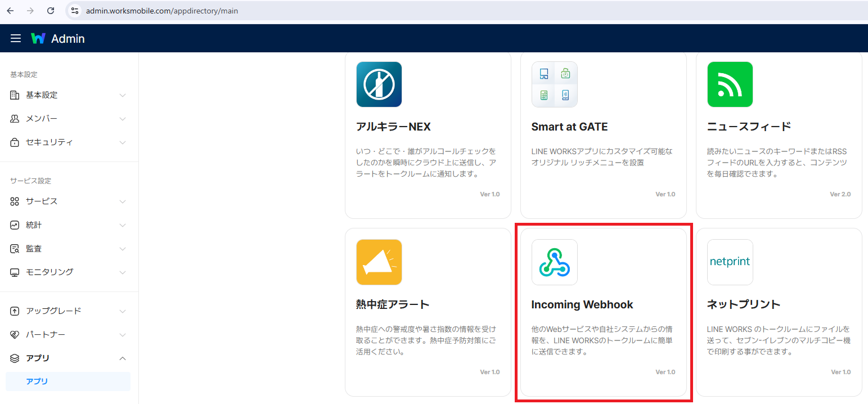868x404 pixels.
Task: Click Ver 2.0 on ニュースフィード card
Action: point(840,194)
